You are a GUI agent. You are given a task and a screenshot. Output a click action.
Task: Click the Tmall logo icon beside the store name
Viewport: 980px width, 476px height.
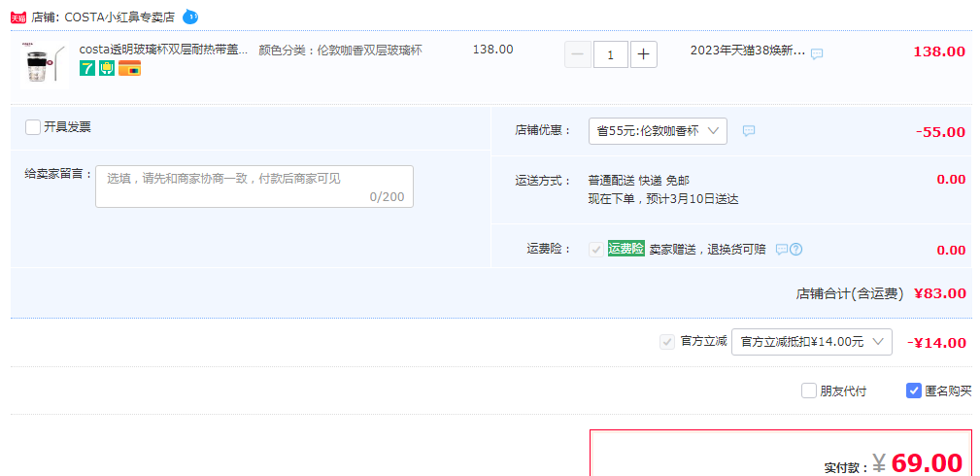pos(18,17)
